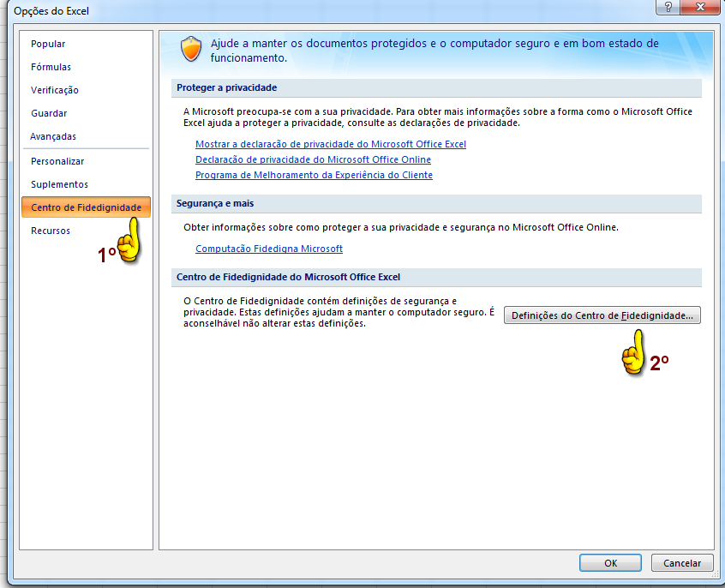Click the help question mark icon
The image size is (725, 588).
(x=668, y=7)
